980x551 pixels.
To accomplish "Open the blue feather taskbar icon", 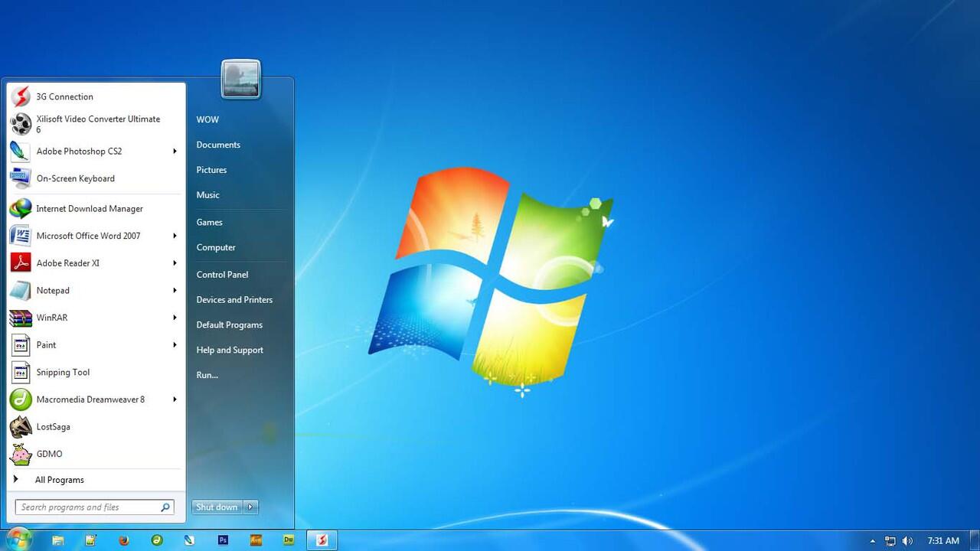I will coord(190,540).
